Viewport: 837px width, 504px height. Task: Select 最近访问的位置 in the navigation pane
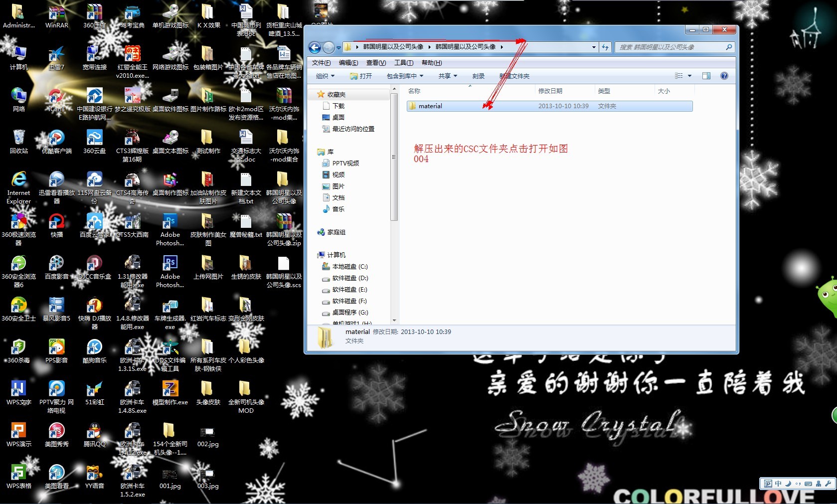click(x=348, y=129)
